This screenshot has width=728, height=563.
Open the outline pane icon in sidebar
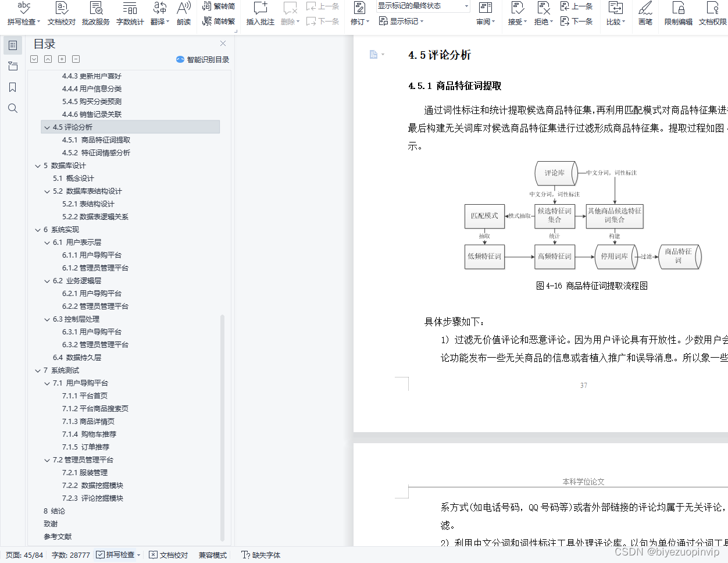(x=13, y=45)
